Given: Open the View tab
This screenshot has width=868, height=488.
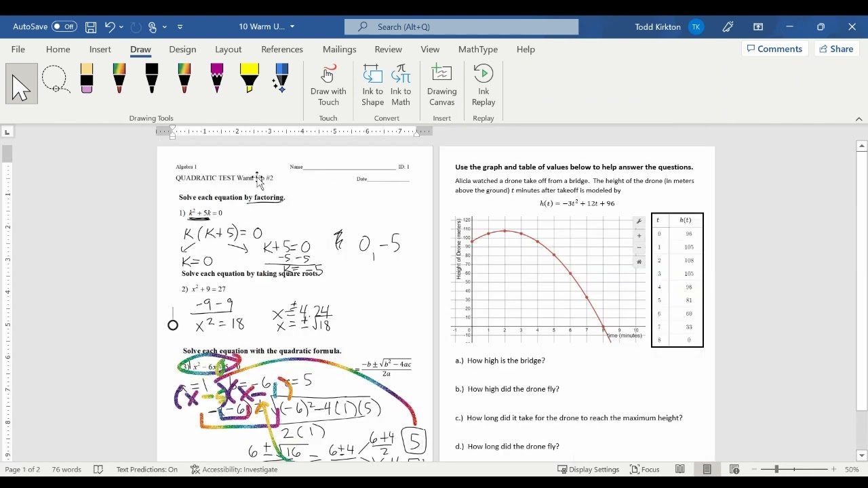Looking at the screenshot, I should pos(430,49).
